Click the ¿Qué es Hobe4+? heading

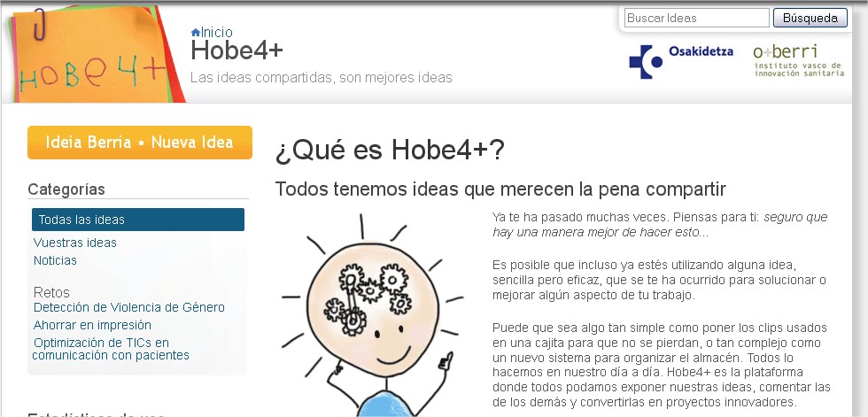coord(390,151)
